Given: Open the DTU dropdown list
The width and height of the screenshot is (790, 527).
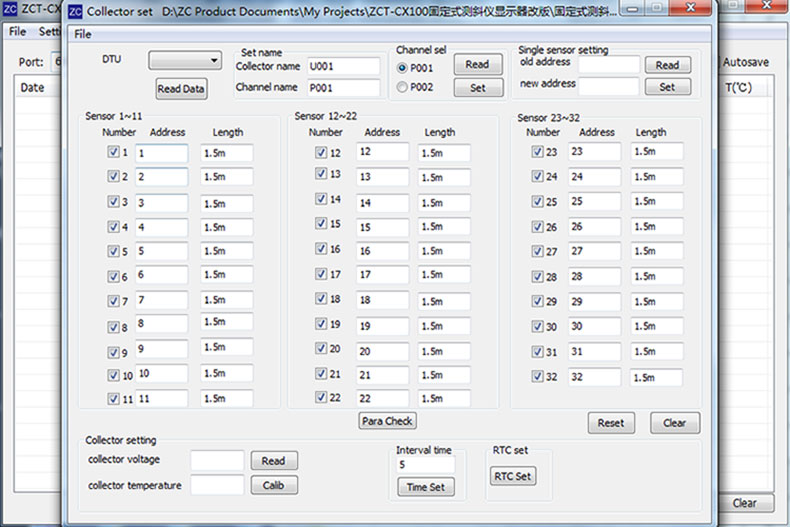Looking at the screenshot, I should (185, 61).
